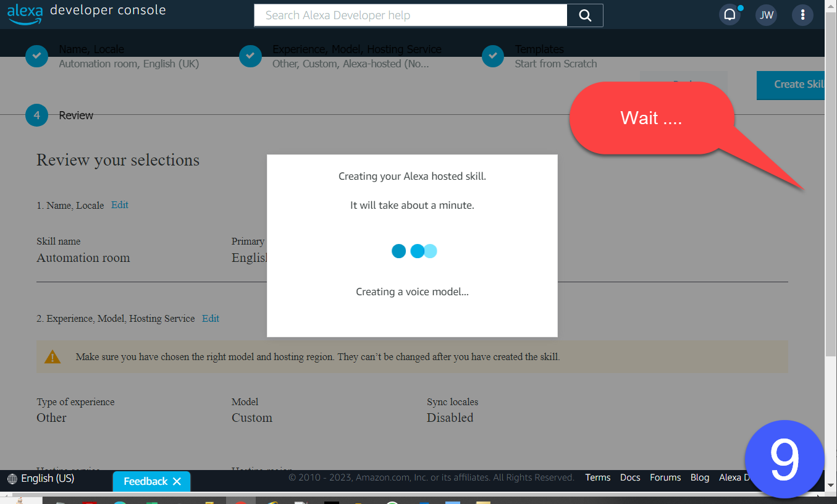This screenshot has width=837, height=504.
Task: Type in the Search Alexa Developer help field
Action: [410, 15]
